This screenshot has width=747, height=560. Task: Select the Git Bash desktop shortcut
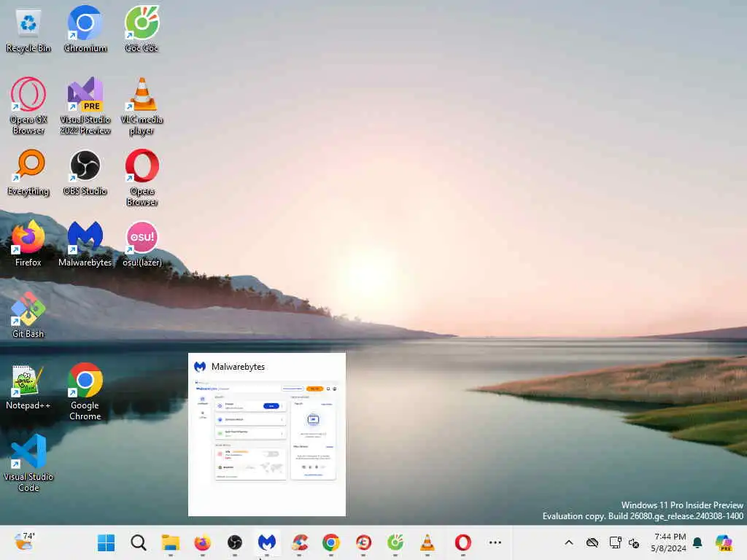coord(28,315)
